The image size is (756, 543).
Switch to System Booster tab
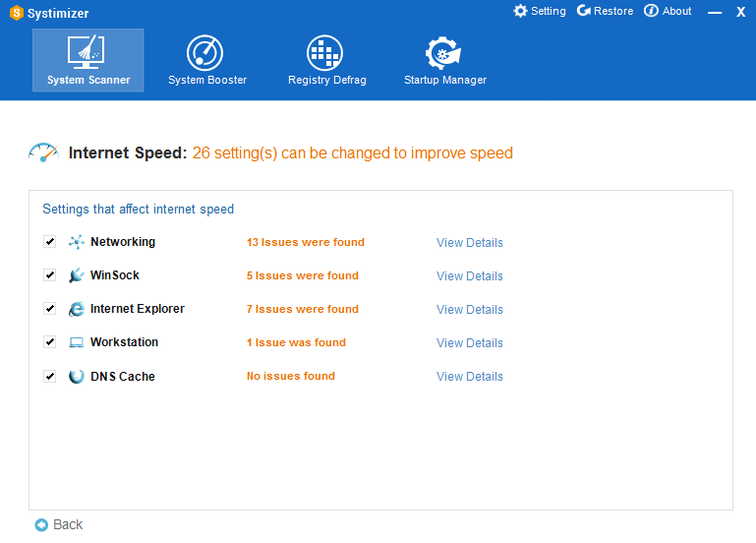coord(207,60)
